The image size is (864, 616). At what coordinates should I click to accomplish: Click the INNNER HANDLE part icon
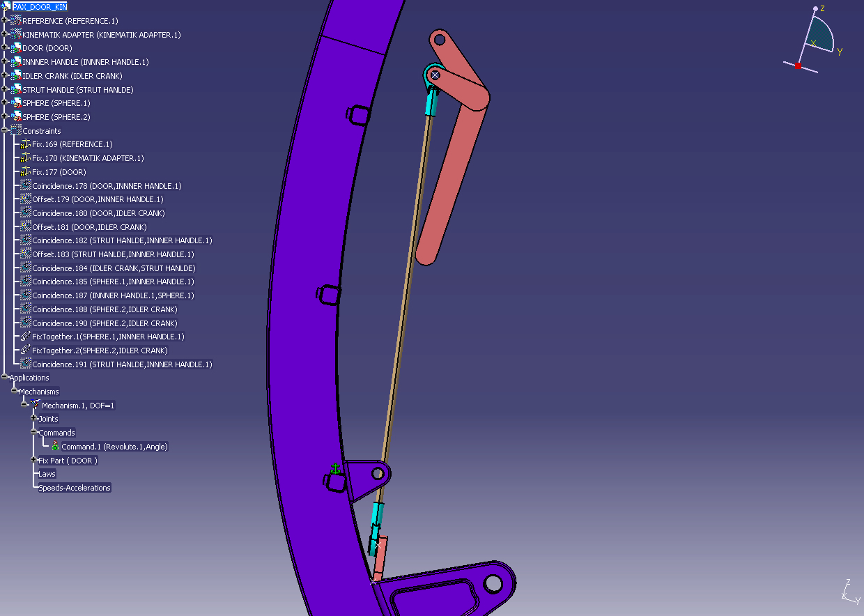(15, 62)
